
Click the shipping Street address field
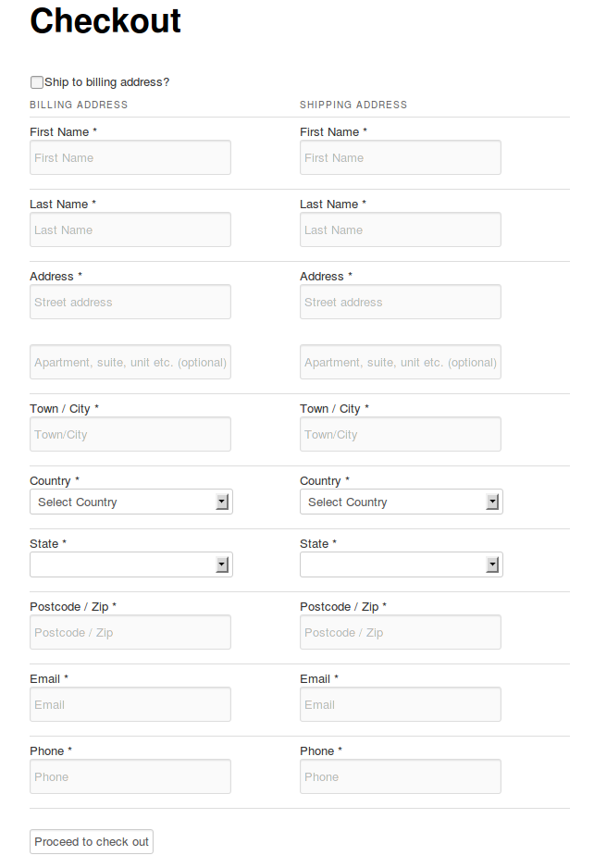[x=400, y=302]
